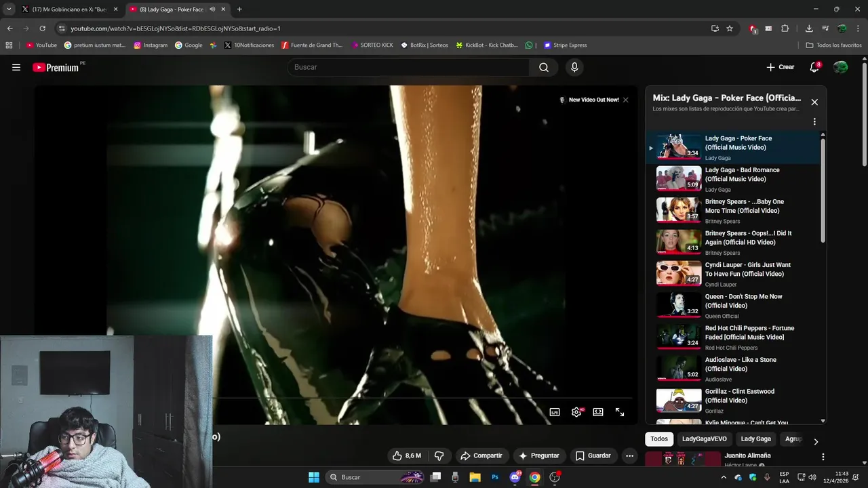Bookmark this page with the star
Viewport: 868px width, 488px height.
(x=730, y=28)
